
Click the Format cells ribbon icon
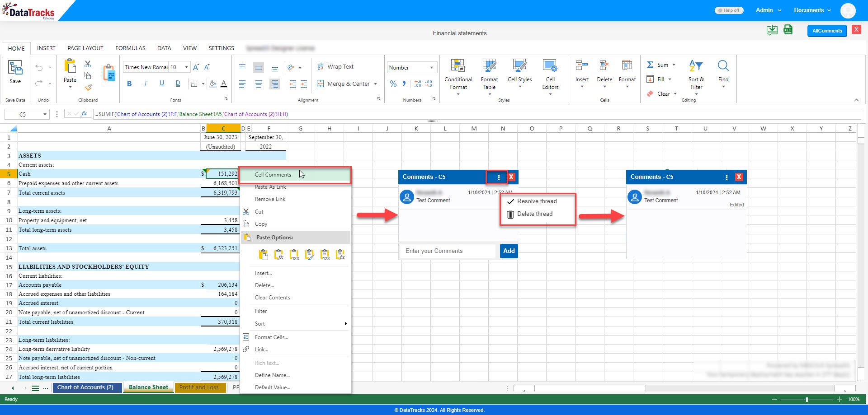click(627, 66)
